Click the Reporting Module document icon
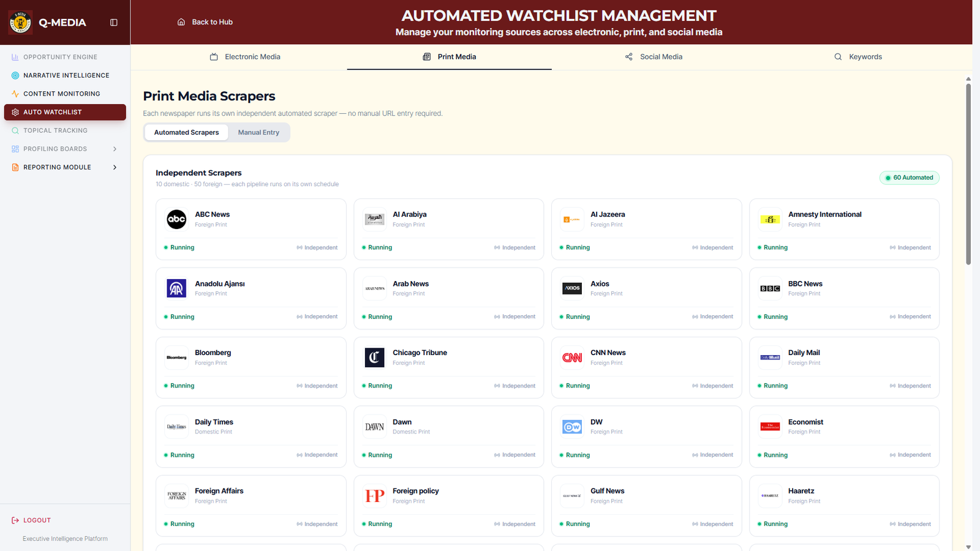This screenshot has width=980, height=551. tap(15, 167)
